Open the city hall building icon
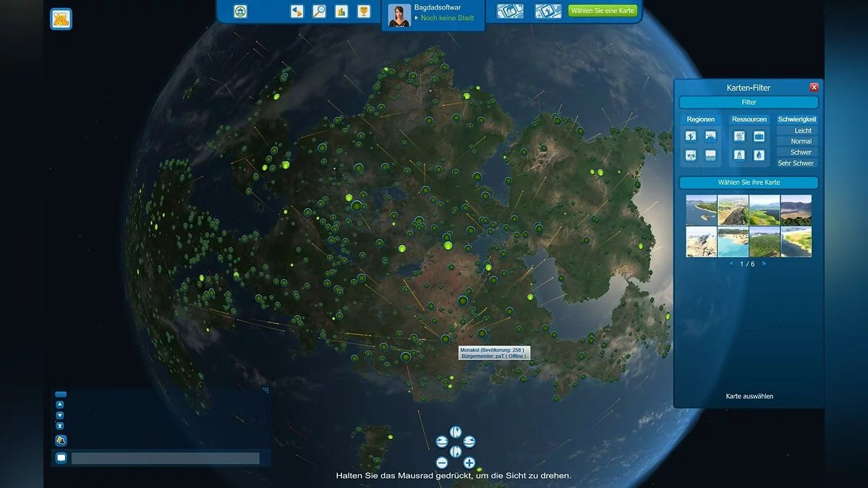Image resolution: width=868 pixels, height=488 pixels. 240,11
